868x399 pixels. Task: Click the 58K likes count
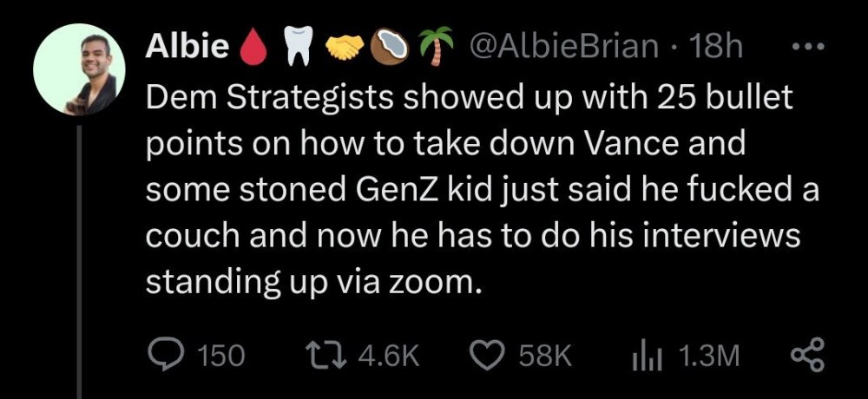(x=545, y=355)
